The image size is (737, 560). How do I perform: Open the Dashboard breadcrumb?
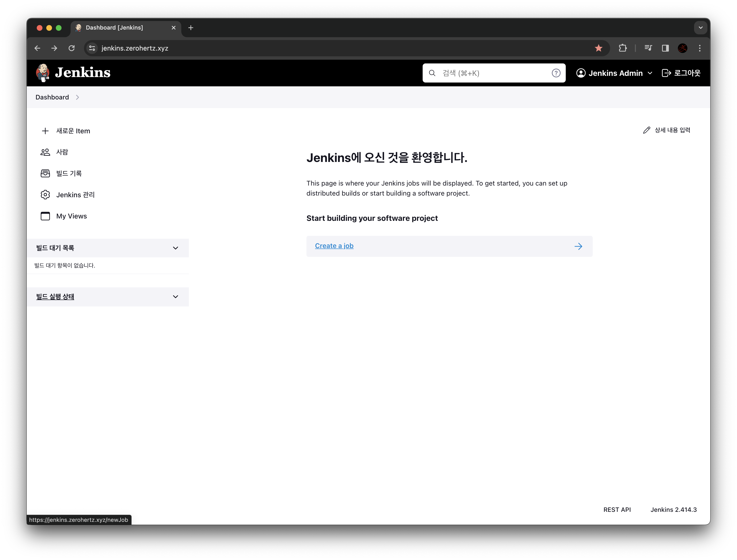coord(52,97)
